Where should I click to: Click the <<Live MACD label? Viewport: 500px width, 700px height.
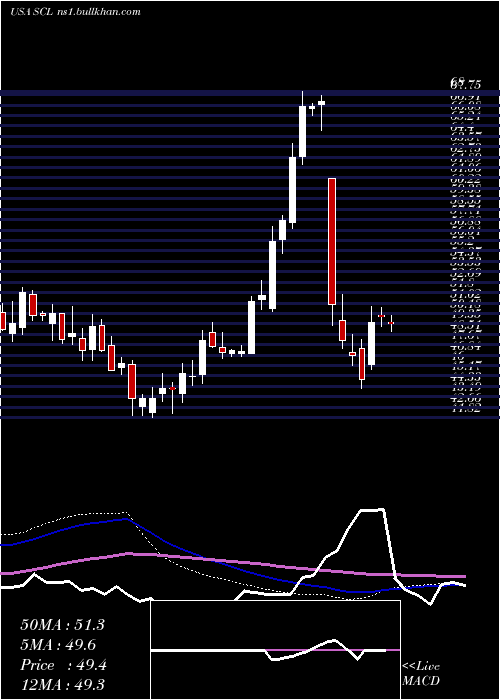421,673
